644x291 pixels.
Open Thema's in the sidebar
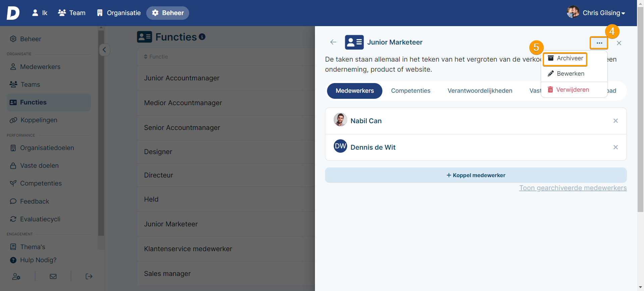28,247
